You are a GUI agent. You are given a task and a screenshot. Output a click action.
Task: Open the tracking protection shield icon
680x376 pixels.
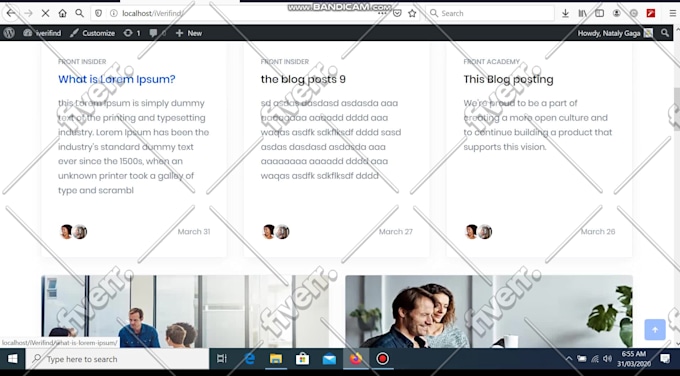pos(98,13)
